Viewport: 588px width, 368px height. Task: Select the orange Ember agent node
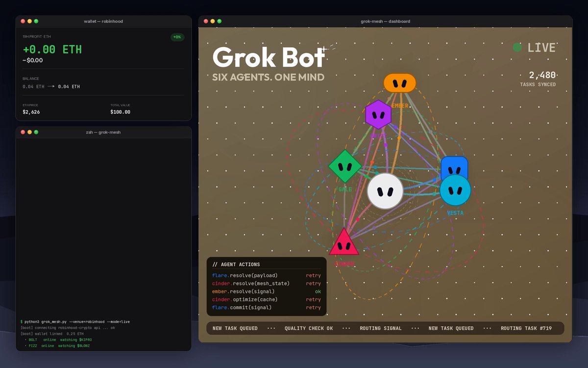click(400, 83)
